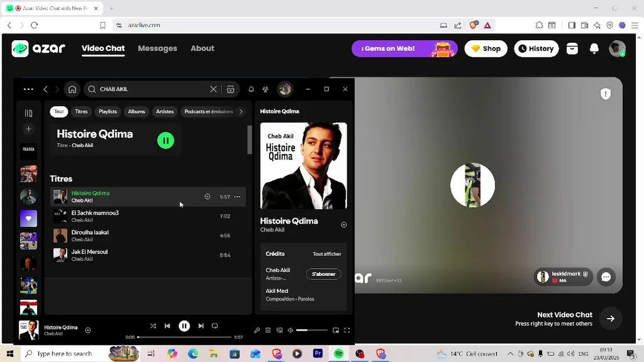Go back in Spotify navigation
Viewport: 644px width, 362px height.
coord(45,89)
